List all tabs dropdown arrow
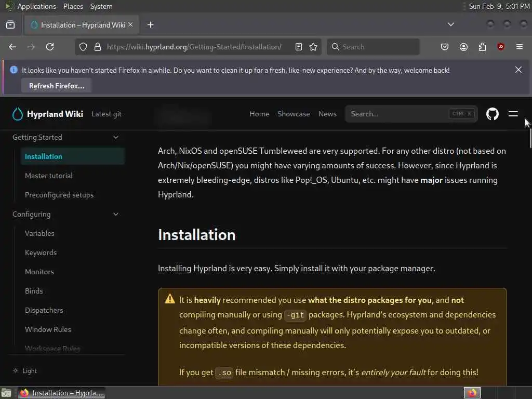The image size is (532, 399). pos(451,24)
